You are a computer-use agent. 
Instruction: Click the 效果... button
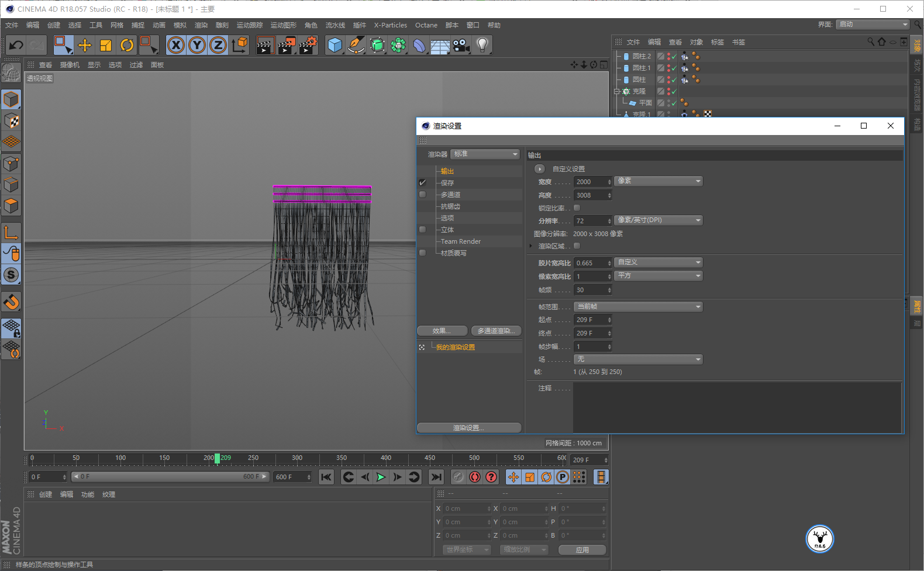tap(442, 331)
